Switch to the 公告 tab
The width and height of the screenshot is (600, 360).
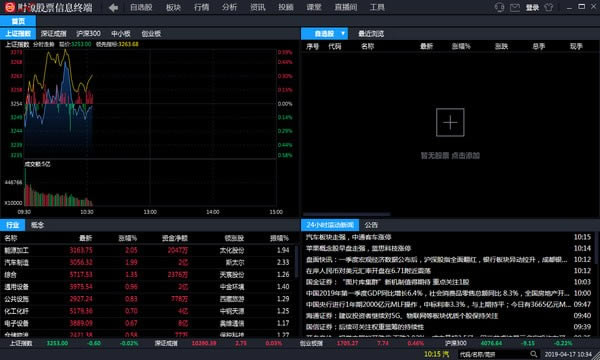coord(371,225)
